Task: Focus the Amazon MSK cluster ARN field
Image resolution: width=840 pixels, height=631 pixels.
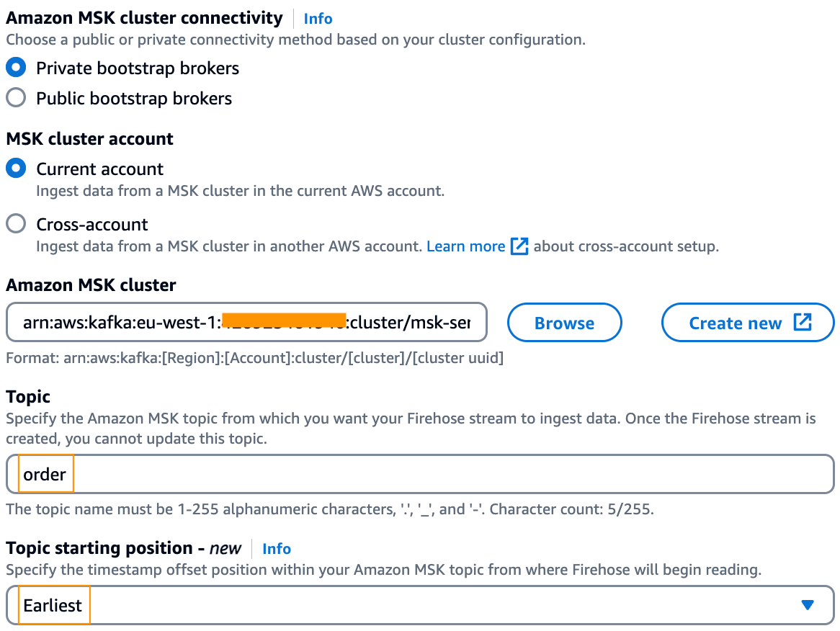Action: (x=246, y=323)
